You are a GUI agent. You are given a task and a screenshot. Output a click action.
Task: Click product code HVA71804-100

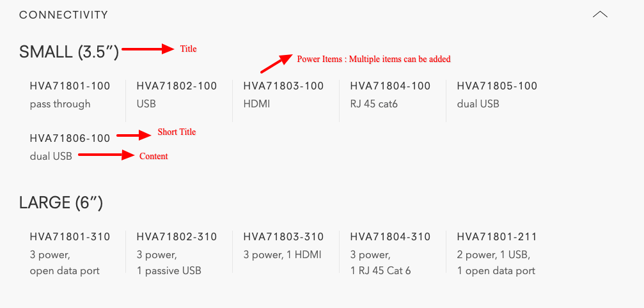pyautogui.click(x=390, y=86)
